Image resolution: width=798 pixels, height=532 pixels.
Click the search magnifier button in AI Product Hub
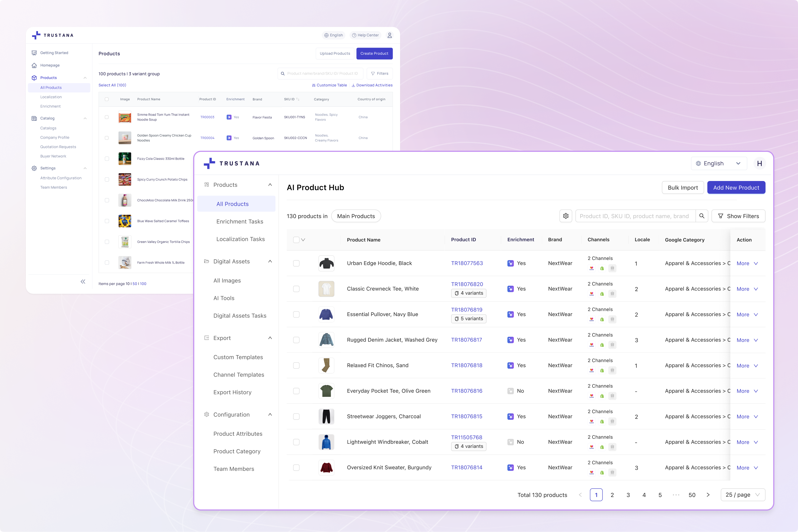point(702,216)
